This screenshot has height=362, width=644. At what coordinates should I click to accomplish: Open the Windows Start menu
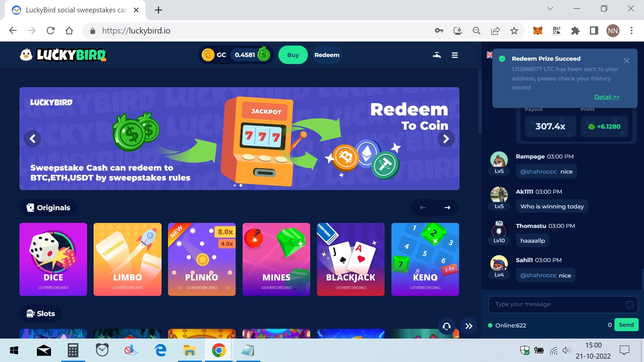click(14, 351)
